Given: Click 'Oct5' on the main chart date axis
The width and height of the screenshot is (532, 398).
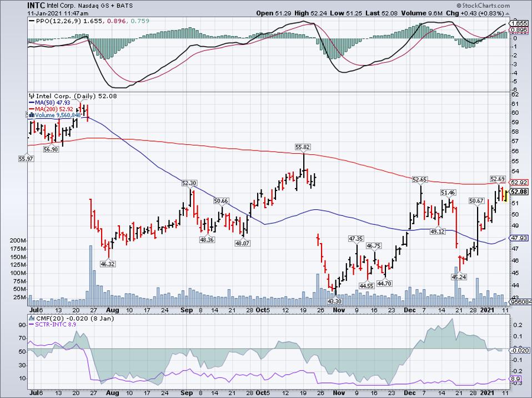Looking at the screenshot, I should coord(263,310).
